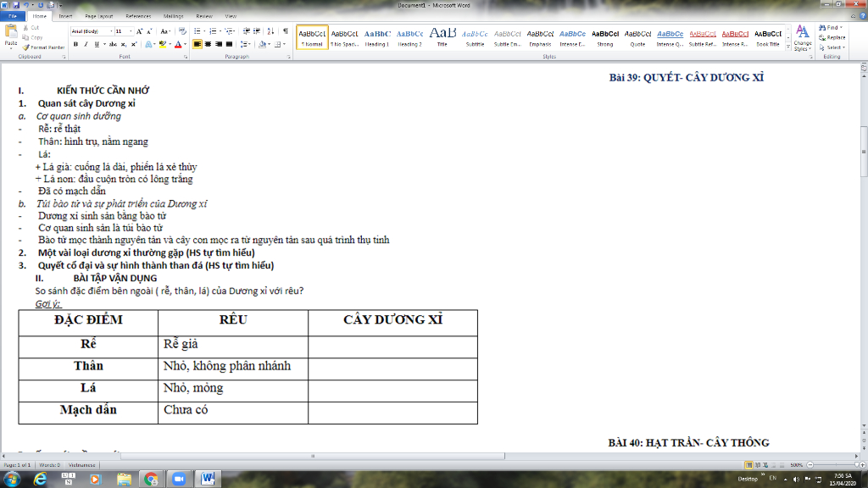Switch to the View tab
Viewport: 868px width, 488px height.
[x=231, y=16]
